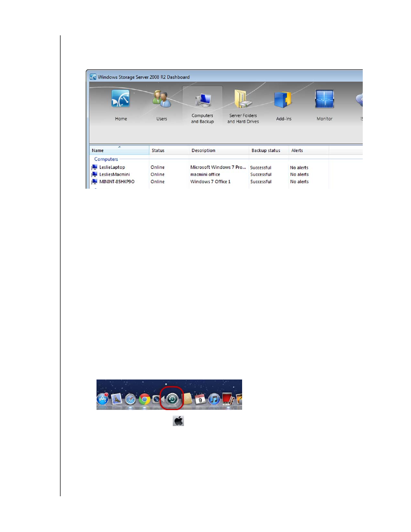Click the 'Windows 7 Office 1' description
Image resolution: width=411 pixels, height=532 pixels.
(210, 182)
